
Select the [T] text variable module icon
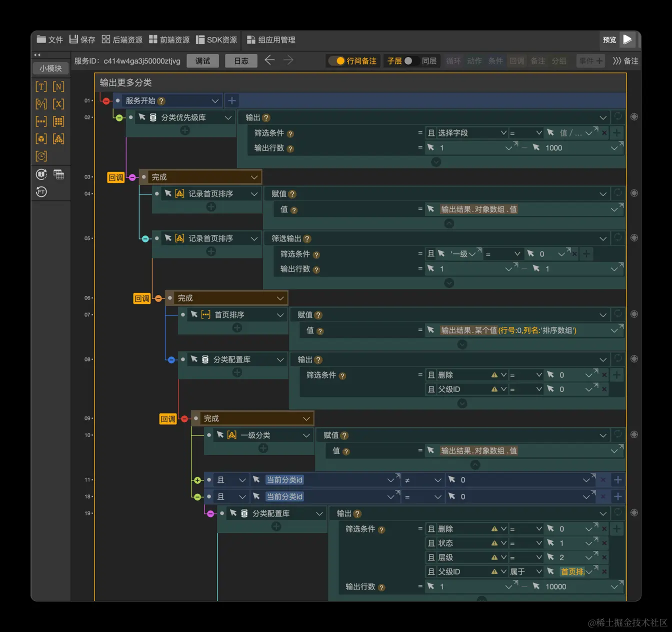tap(41, 86)
